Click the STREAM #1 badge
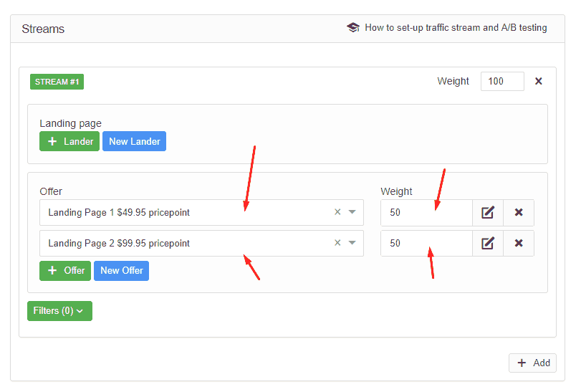The width and height of the screenshot is (581, 392). (57, 82)
